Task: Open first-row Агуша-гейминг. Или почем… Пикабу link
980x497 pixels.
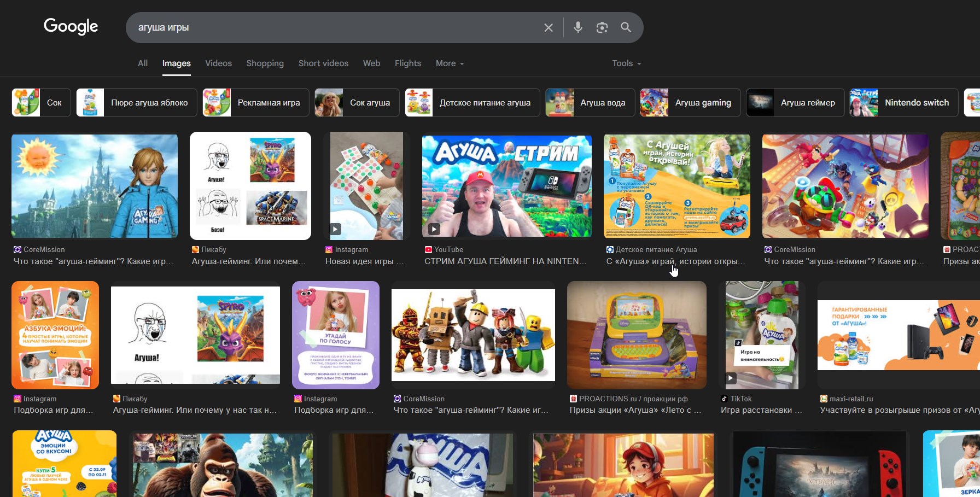Action: pyautogui.click(x=249, y=261)
